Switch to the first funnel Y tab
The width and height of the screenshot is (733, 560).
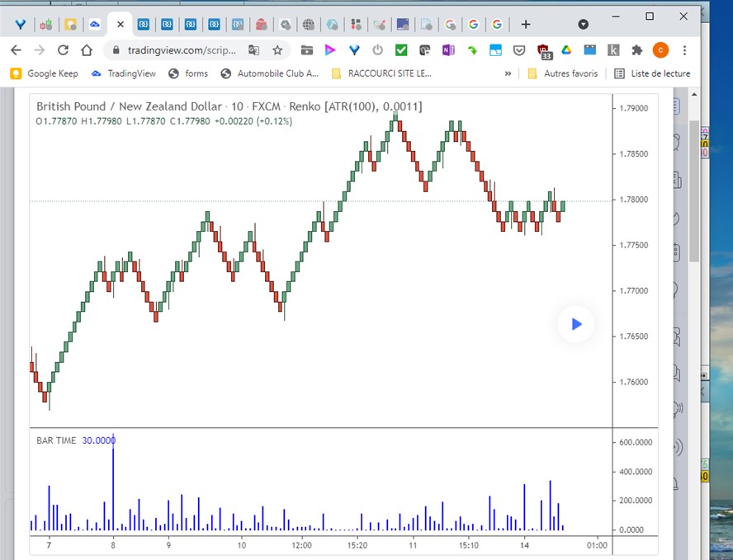[x=21, y=24]
